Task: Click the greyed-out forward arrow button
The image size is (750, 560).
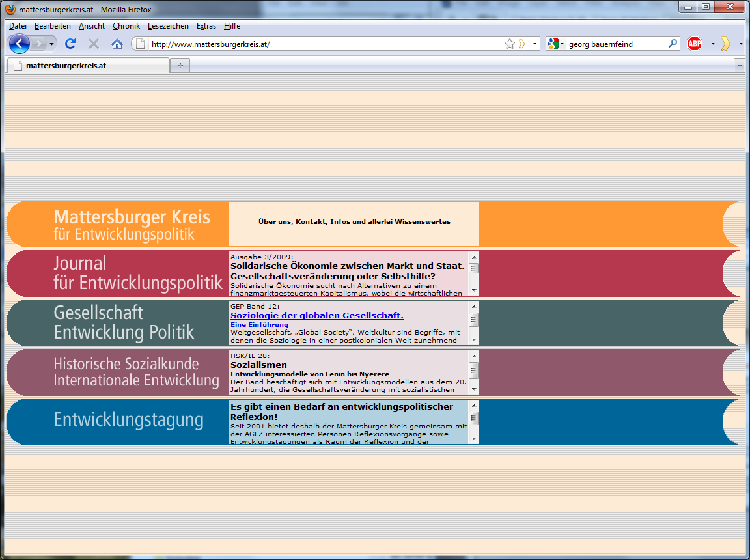Action: (x=39, y=44)
